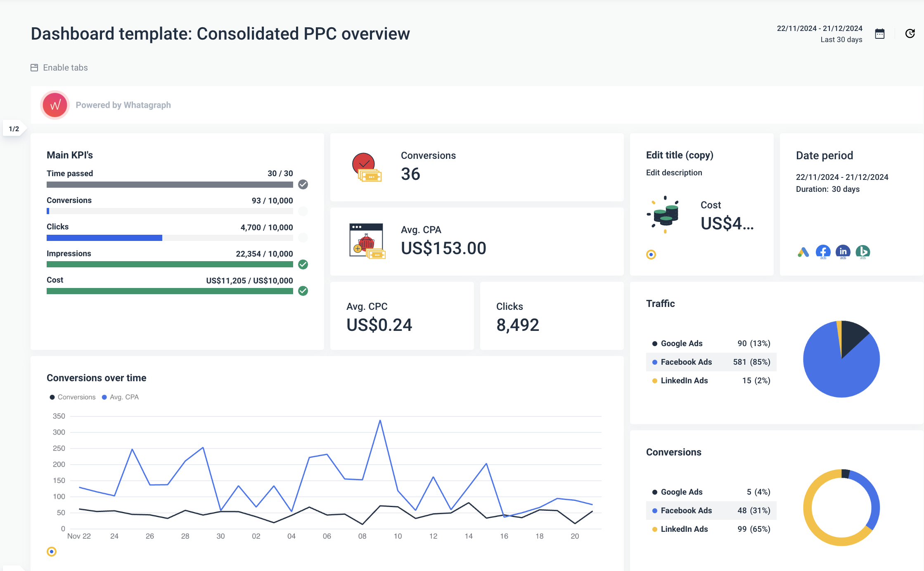This screenshot has width=924, height=571.
Task: Click the Avg. CPA peak near 09
Action: 380,420
